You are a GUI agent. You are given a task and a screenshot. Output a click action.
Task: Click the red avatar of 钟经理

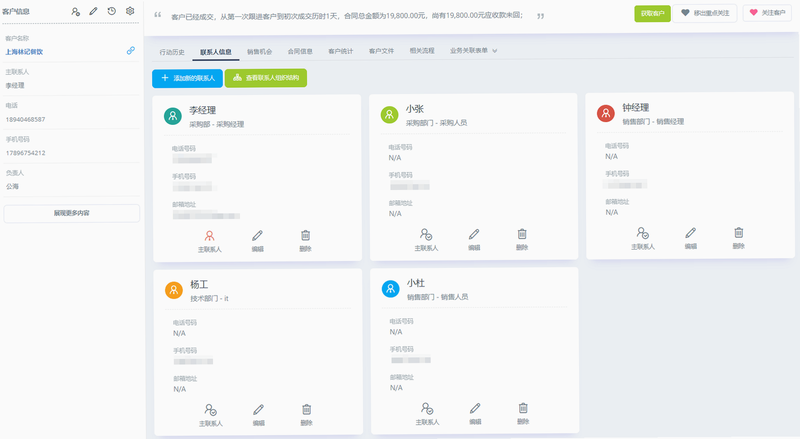[x=606, y=113]
